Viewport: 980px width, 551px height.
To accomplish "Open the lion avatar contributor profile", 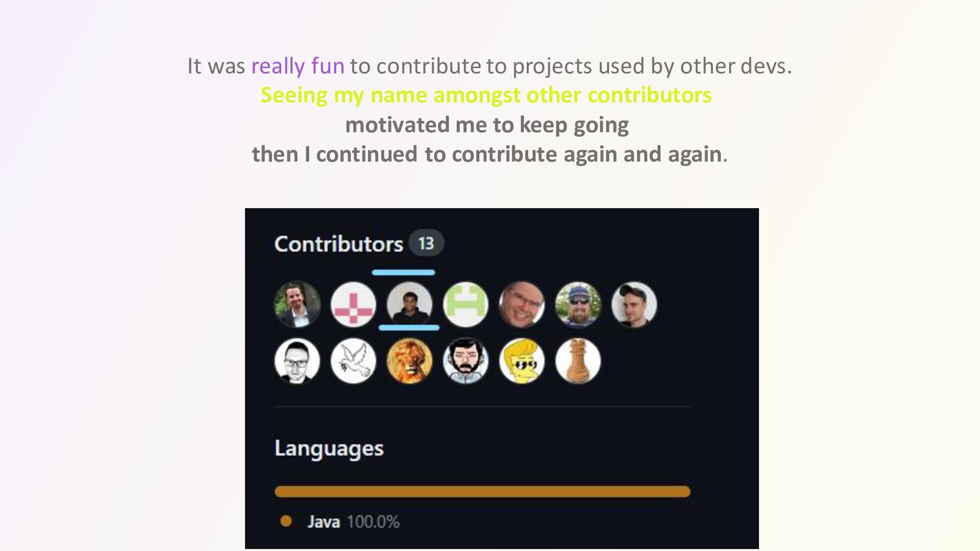I will pos(409,361).
